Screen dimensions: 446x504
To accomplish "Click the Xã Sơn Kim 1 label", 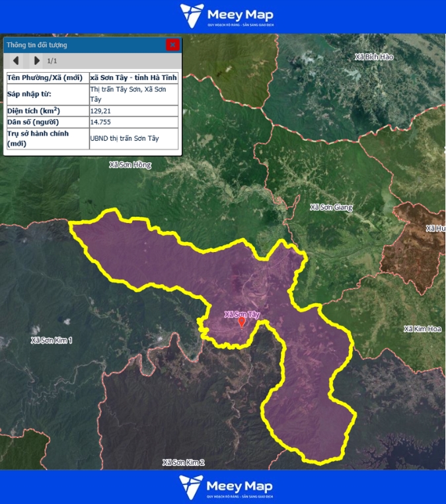I will (52, 340).
